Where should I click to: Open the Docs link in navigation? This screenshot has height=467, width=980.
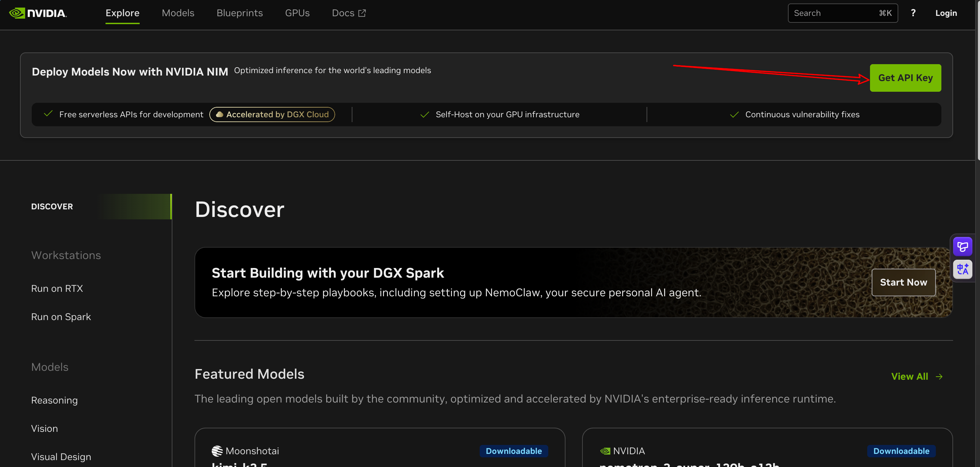coord(349,13)
